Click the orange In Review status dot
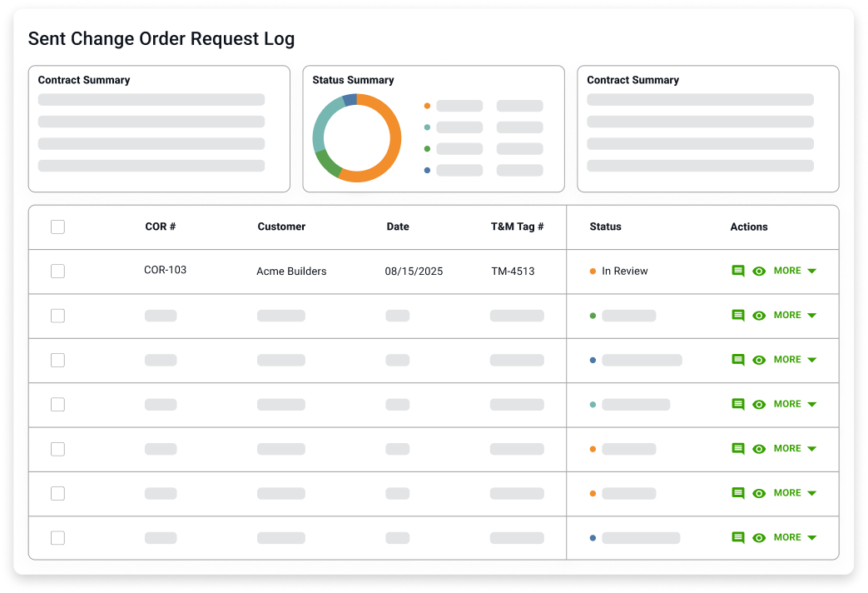Image resolution: width=868 pixels, height=593 pixels. coord(593,270)
